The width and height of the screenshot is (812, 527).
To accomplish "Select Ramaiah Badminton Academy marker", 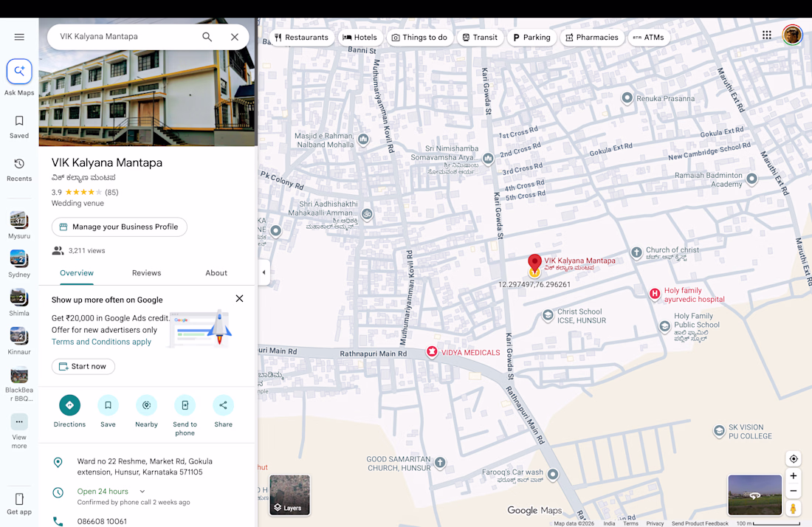I will pos(752,179).
